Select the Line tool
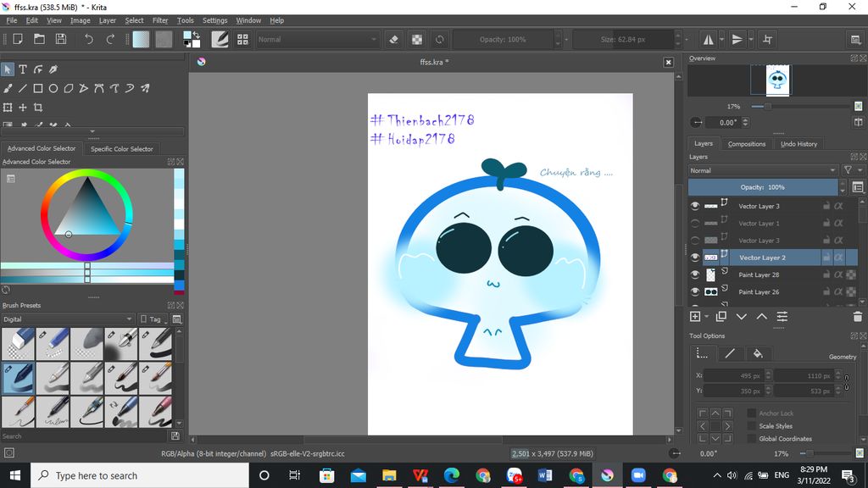Screen dimensions: 868x488 pyautogui.click(x=23, y=88)
